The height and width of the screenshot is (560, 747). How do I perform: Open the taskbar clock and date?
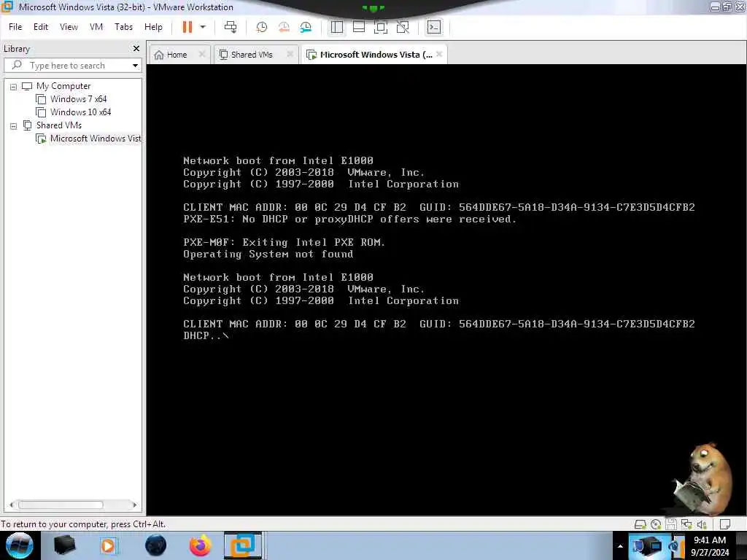(710, 546)
